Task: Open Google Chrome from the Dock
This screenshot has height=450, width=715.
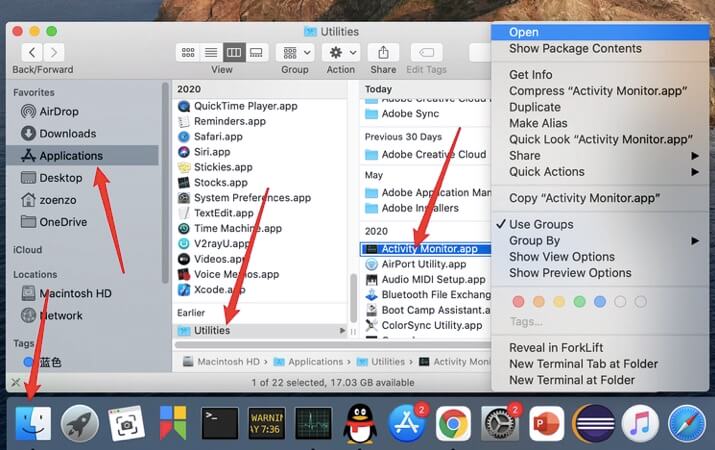Action: pos(453,424)
